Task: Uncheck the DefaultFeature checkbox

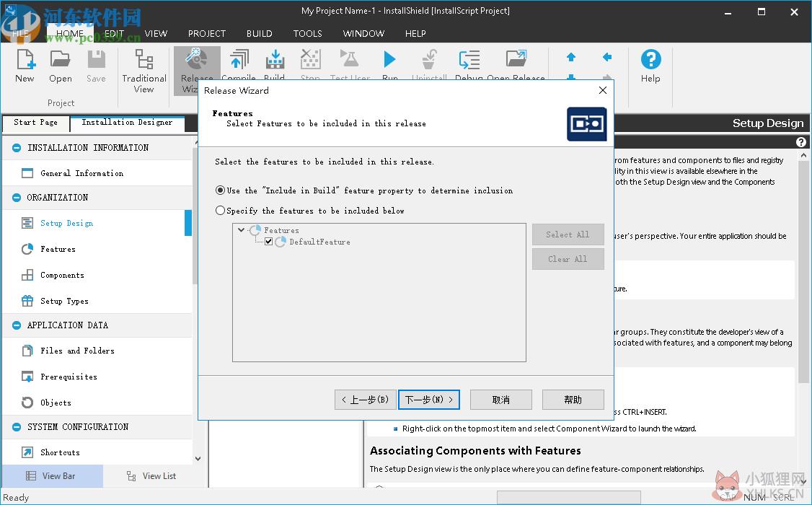Action: click(x=268, y=242)
